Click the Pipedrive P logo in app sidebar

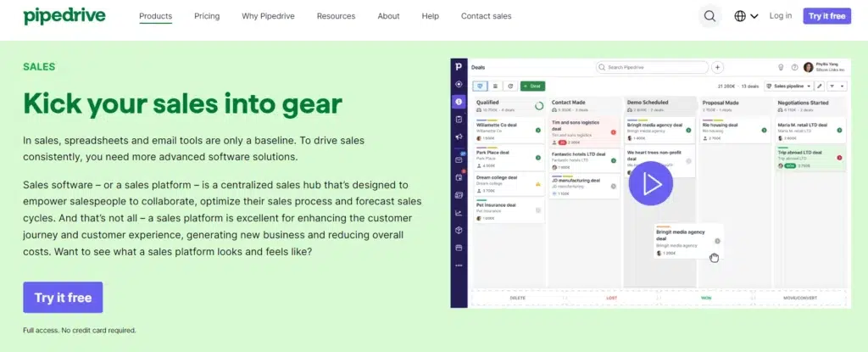459,67
